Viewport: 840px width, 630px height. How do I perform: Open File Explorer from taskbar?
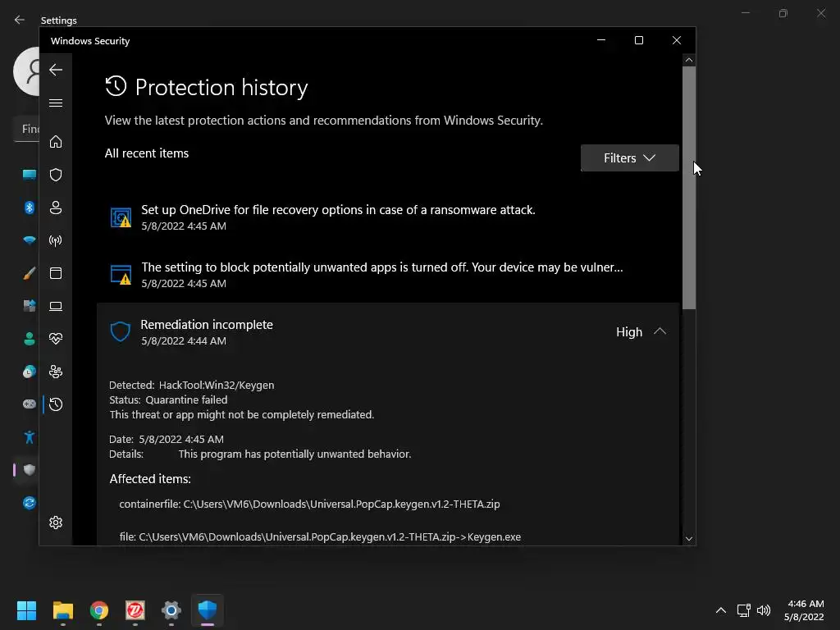click(x=63, y=610)
